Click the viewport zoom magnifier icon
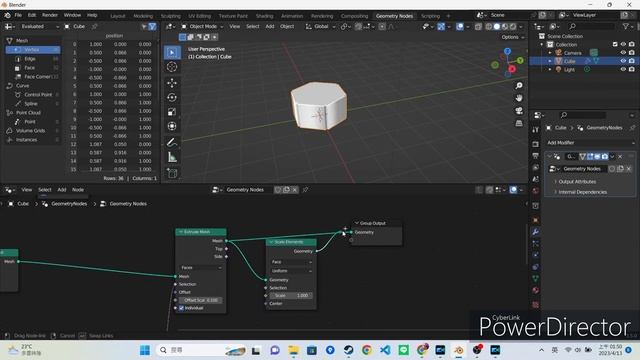Image resolution: width=640 pixels, height=360 pixels. (519, 86)
